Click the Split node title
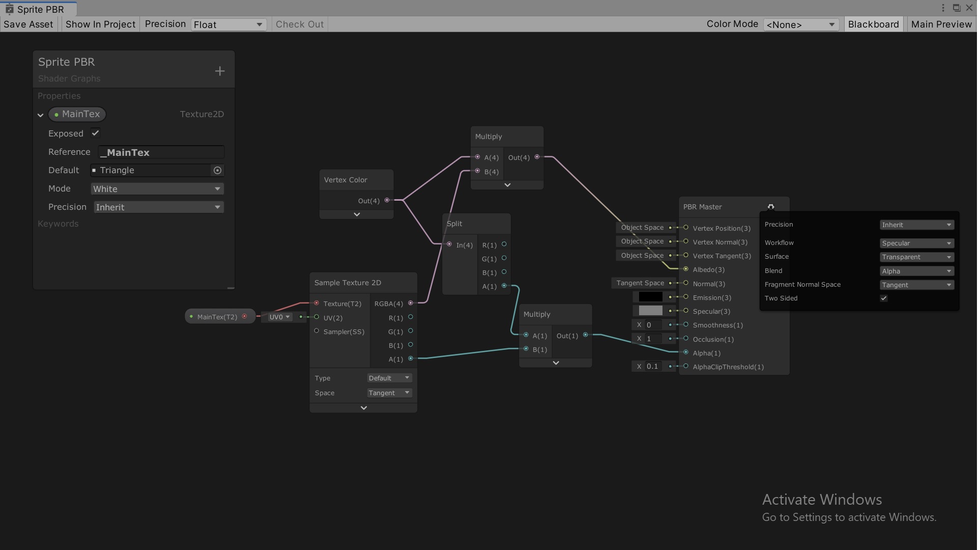The width and height of the screenshot is (980, 550). (454, 224)
